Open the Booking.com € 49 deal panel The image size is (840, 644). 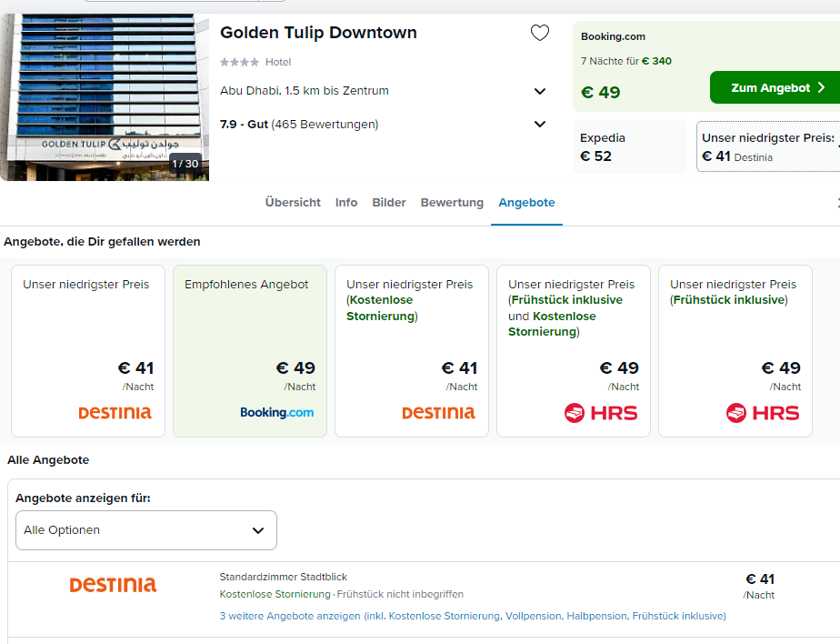click(706, 66)
